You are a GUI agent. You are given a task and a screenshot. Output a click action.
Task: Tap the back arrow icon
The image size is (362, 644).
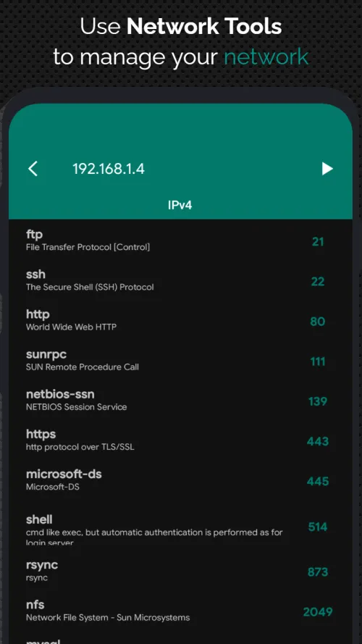tap(33, 169)
